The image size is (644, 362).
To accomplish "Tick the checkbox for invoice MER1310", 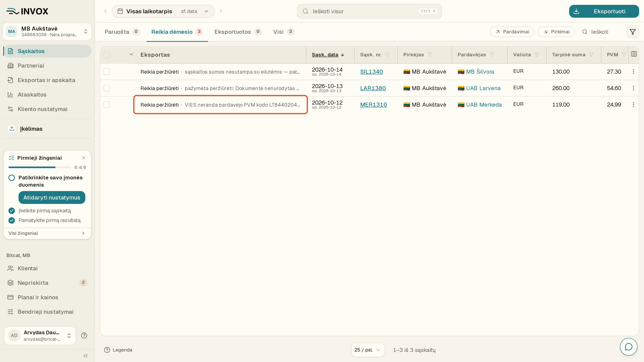I will (107, 105).
